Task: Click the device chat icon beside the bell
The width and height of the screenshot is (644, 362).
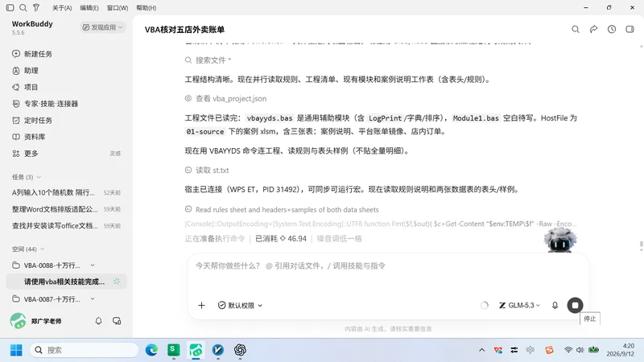Action: pyautogui.click(x=117, y=321)
